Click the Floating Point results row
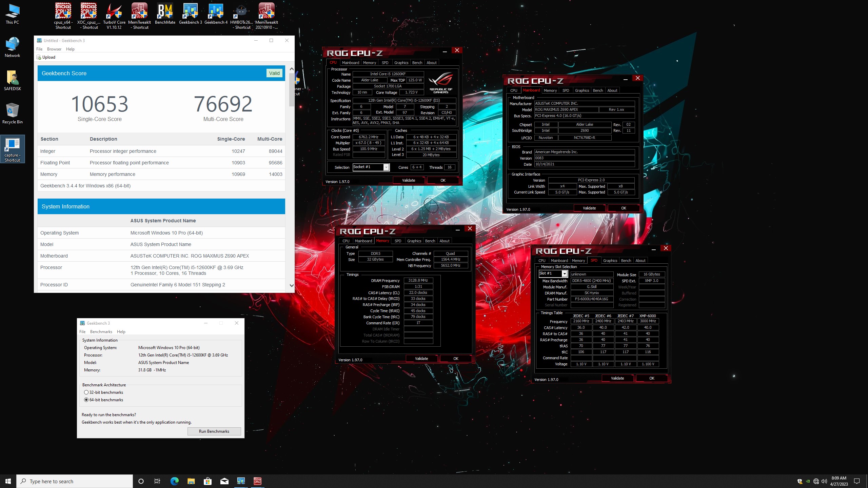Viewport: 868px width, 488px height. pyautogui.click(x=161, y=163)
